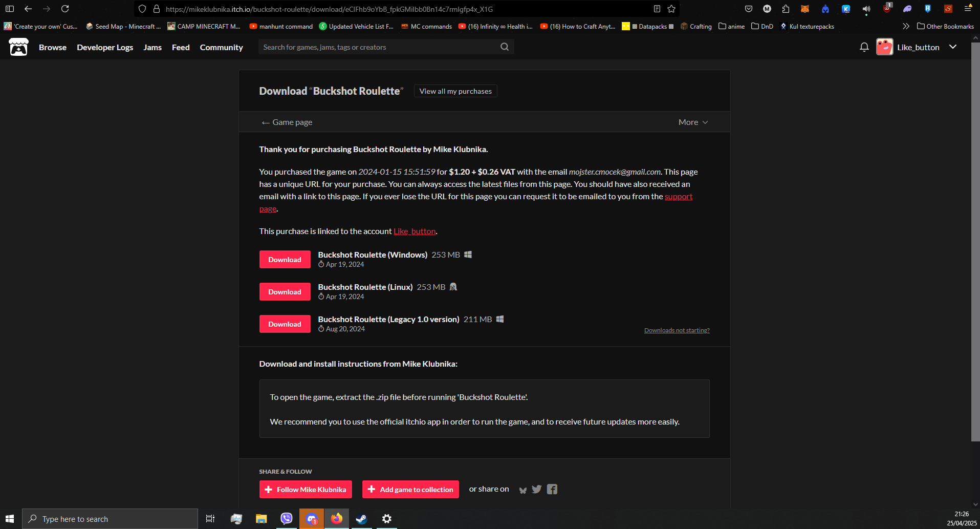This screenshot has width=980, height=529.
Task: Click the page vertical scrollbar
Action: (x=975, y=241)
